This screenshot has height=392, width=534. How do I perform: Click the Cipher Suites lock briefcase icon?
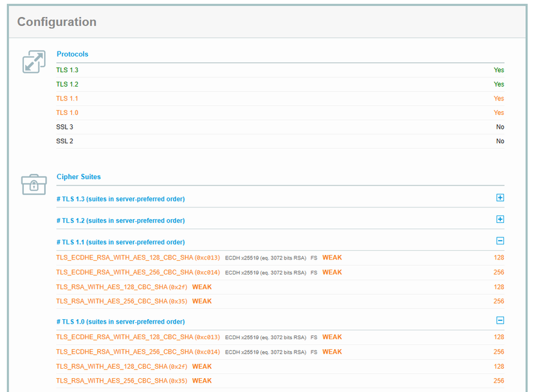34,185
